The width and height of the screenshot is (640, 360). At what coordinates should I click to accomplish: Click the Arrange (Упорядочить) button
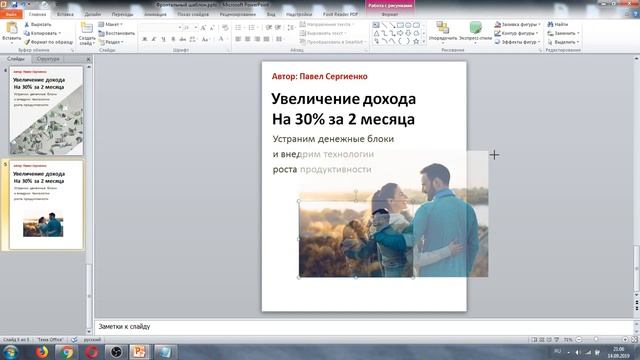point(443,31)
